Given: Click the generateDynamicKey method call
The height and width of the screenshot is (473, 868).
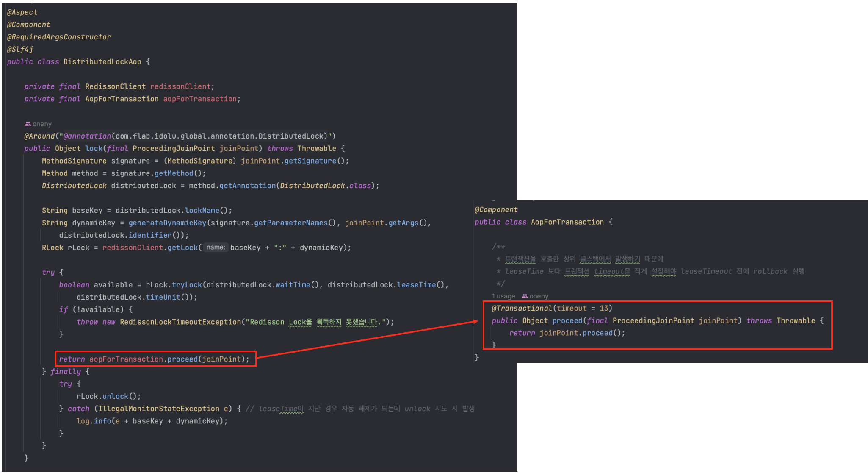Looking at the screenshot, I should pyautogui.click(x=167, y=223).
